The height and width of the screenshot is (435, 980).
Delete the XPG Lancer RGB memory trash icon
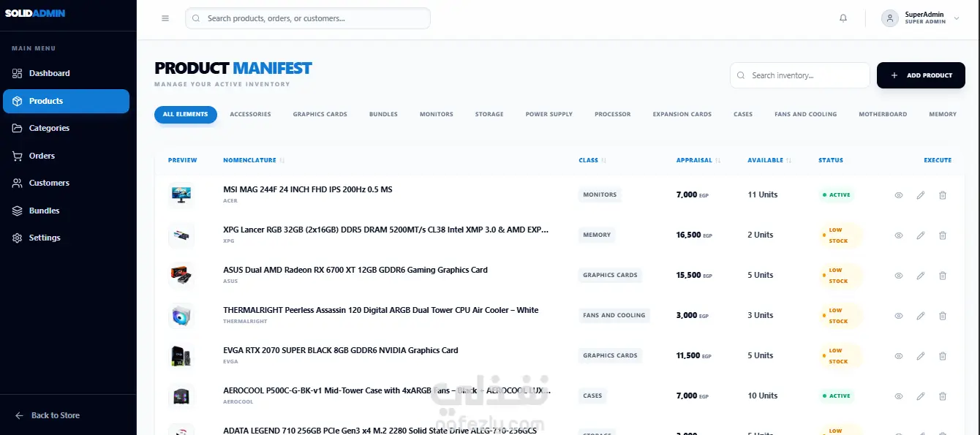click(943, 235)
